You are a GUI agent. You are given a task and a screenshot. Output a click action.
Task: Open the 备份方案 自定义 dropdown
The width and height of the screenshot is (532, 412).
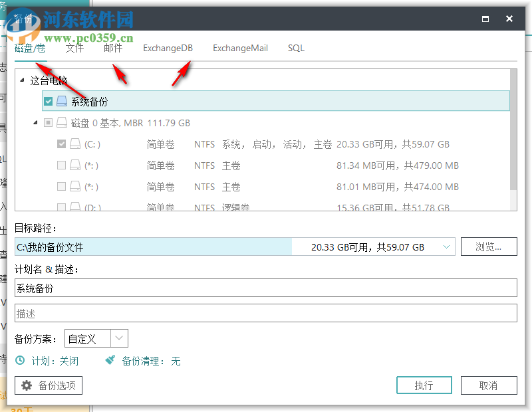[x=118, y=338]
